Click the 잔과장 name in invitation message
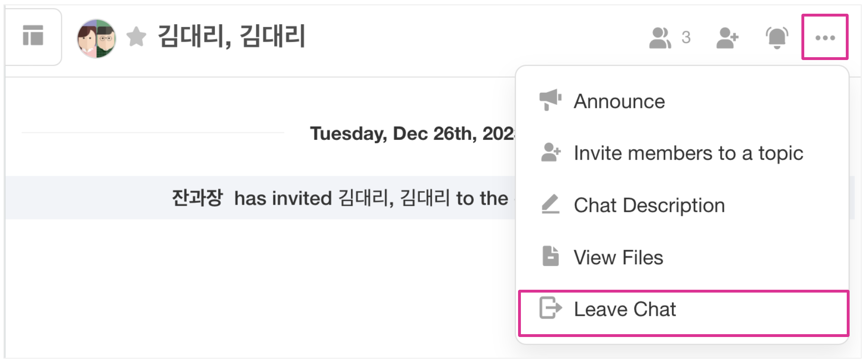The height and width of the screenshot is (363, 868). (x=197, y=198)
